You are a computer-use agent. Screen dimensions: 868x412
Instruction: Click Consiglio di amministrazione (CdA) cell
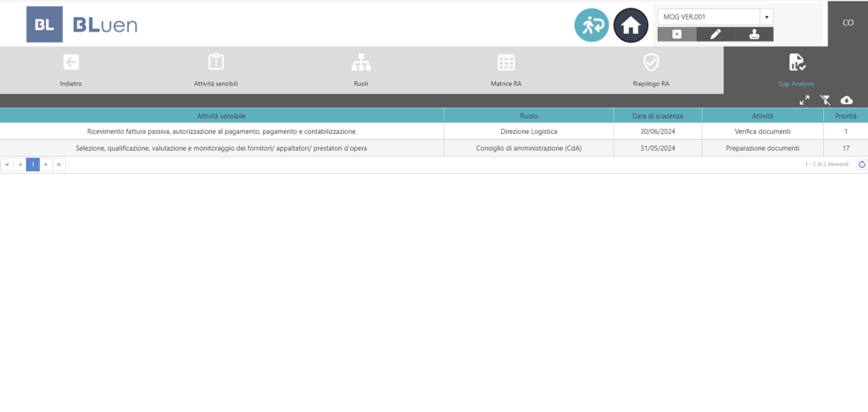pyautogui.click(x=529, y=148)
